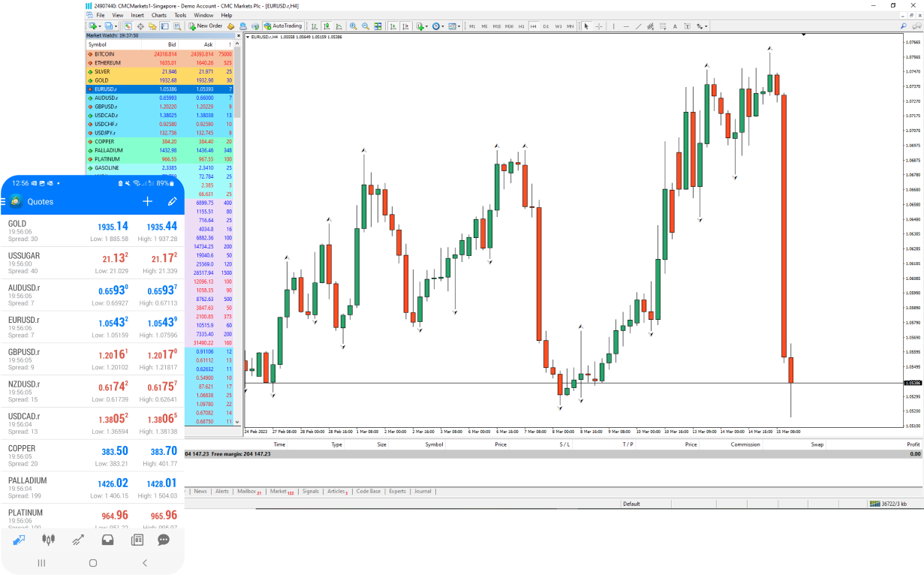Click the zoom out magnifier icon
Image resolution: width=924 pixels, height=575 pixels.
pyautogui.click(x=366, y=26)
